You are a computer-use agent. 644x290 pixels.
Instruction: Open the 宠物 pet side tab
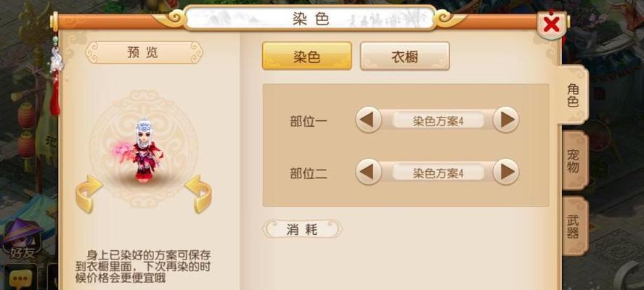click(x=574, y=161)
